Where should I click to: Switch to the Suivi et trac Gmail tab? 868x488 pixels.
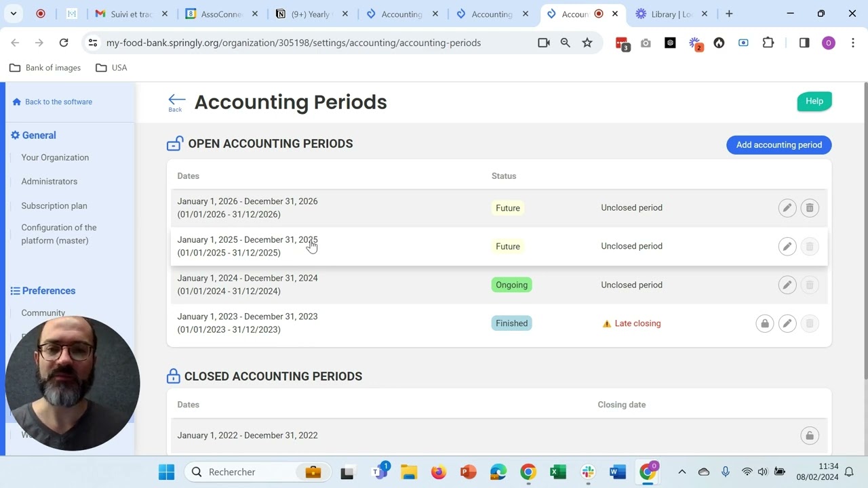click(132, 14)
